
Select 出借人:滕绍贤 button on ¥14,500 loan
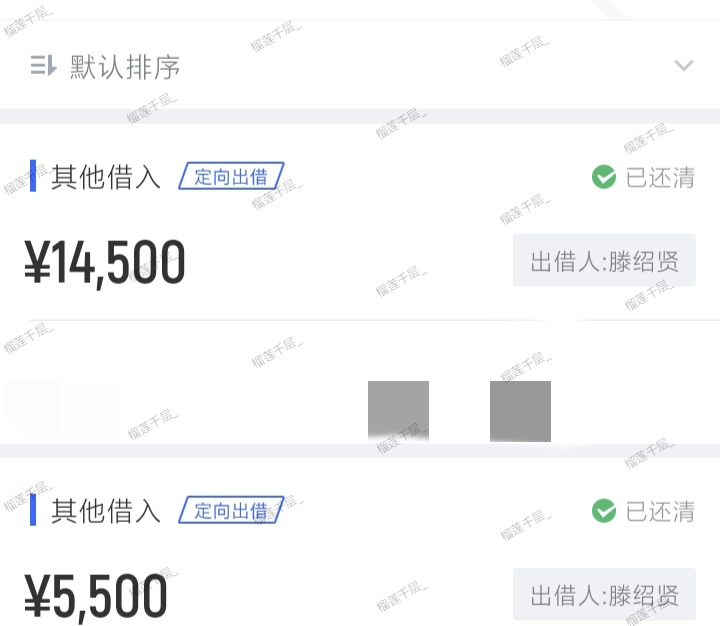[x=604, y=260]
